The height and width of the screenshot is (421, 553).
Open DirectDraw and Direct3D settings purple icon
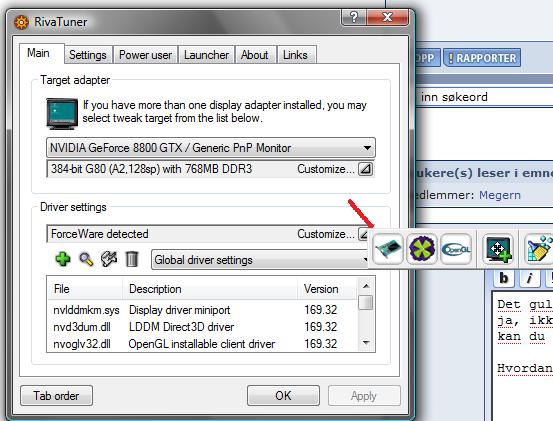[x=422, y=249]
